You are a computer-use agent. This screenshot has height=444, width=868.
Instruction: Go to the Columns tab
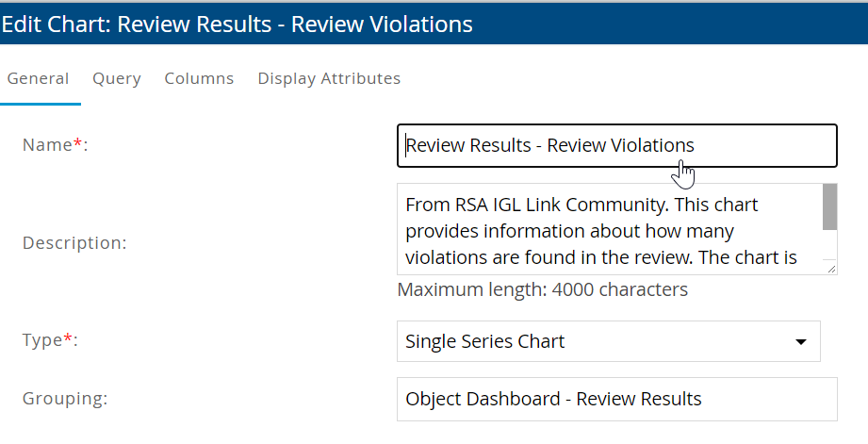(199, 78)
